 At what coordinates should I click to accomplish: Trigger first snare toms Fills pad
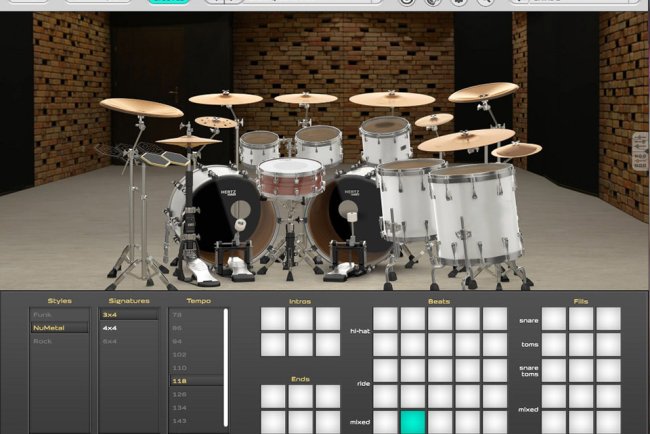coord(554,371)
